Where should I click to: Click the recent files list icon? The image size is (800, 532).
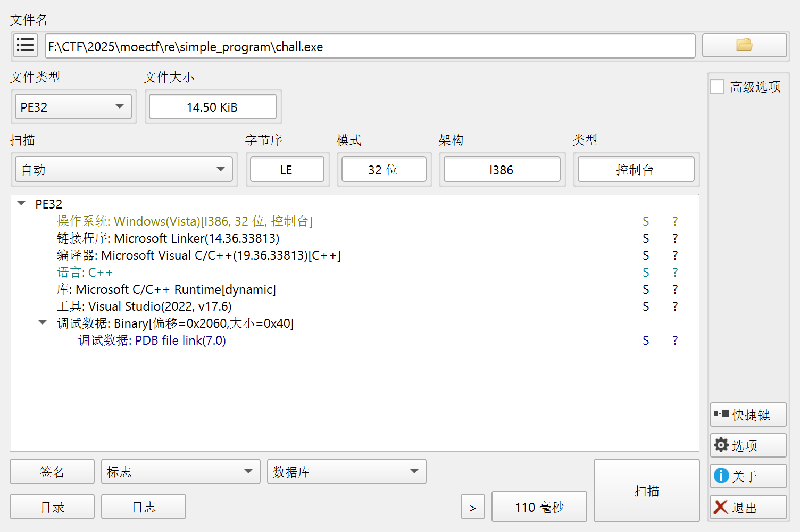[x=25, y=46]
